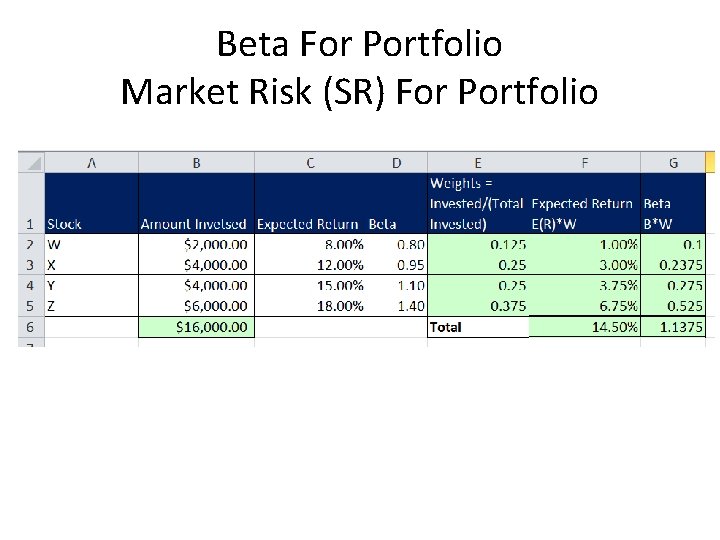Select column B header

(x=196, y=162)
